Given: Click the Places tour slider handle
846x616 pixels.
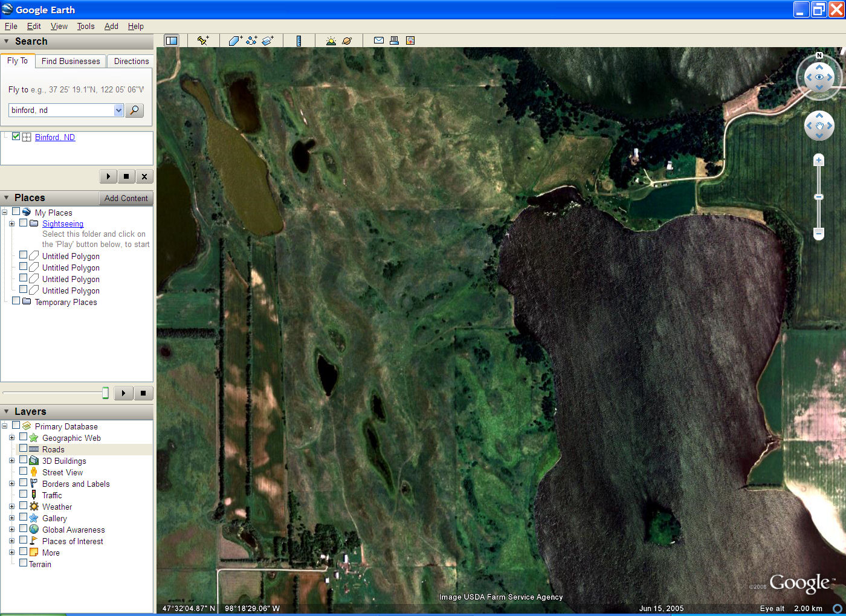Looking at the screenshot, I should coord(105,393).
